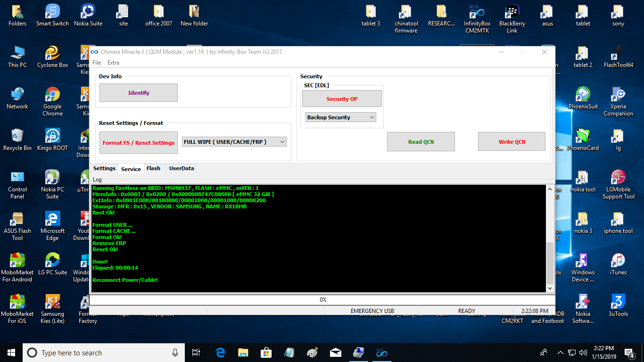Expand the Backup Security dropdown
Image resolution: width=644 pixels, height=362 pixels.
click(x=341, y=117)
